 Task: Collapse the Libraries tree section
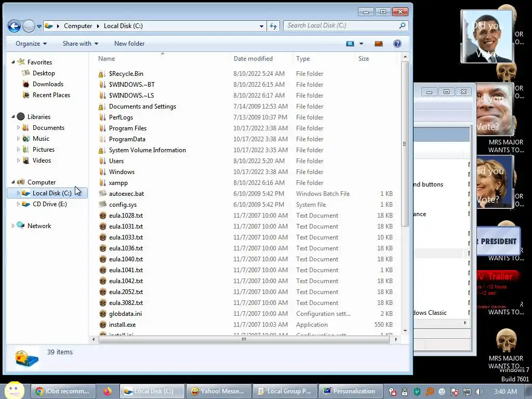point(13,117)
